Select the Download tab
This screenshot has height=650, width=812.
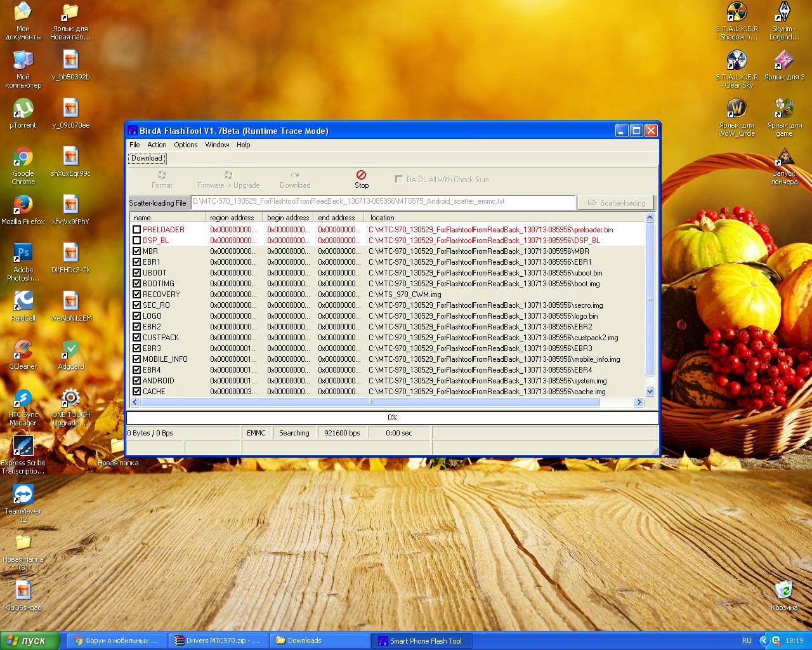147,158
